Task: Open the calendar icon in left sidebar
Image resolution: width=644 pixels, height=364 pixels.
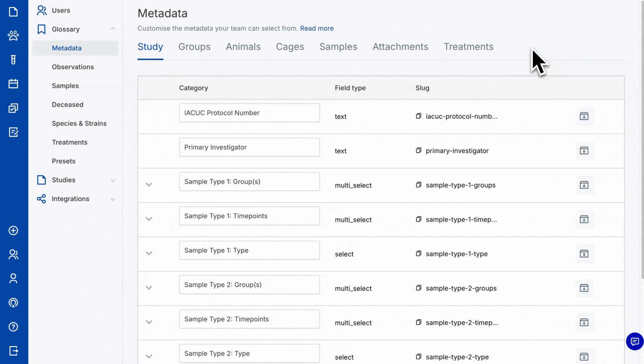Action: [x=13, y=84]
